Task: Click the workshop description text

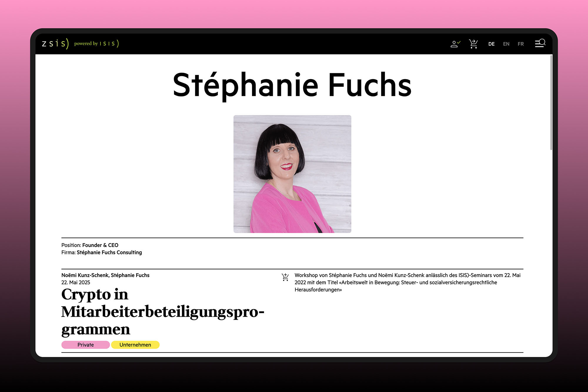Action: [x=407, y=282]
